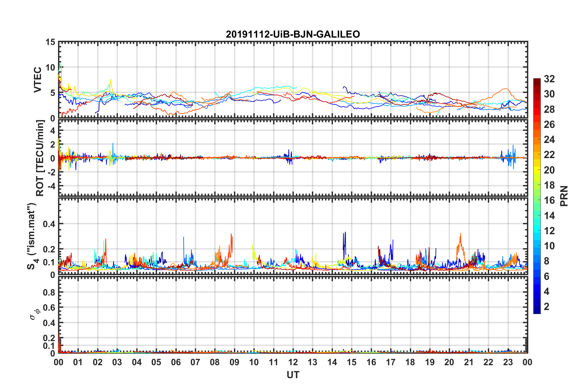Click colorbar tick value 12

point(549,231)
